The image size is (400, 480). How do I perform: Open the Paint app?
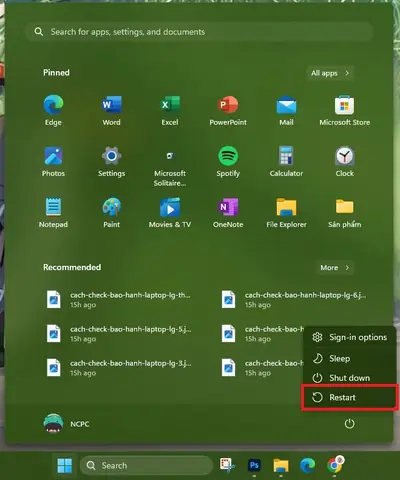111,213
